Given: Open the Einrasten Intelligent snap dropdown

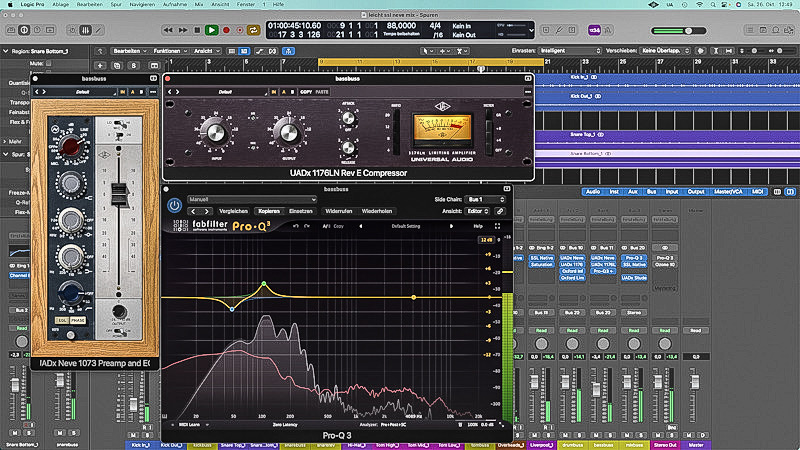Looking at the screenshot, I should pyautogui.click(x=570, y=51).
